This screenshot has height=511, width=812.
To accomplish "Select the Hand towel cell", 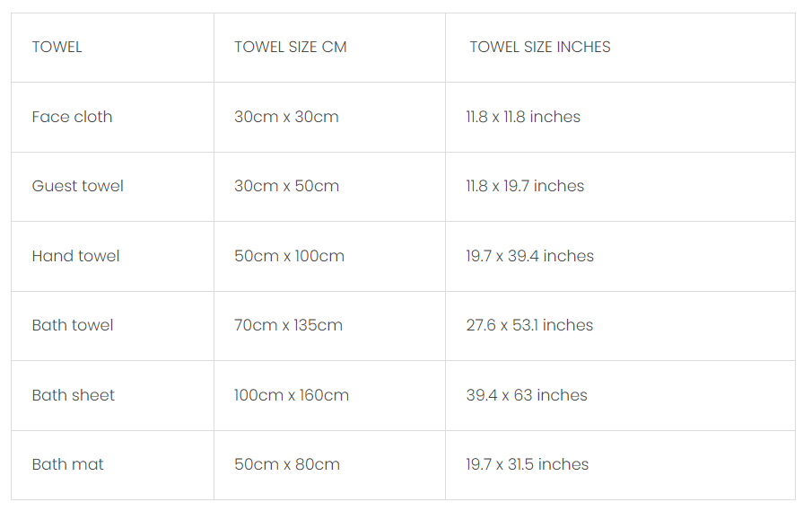I will click(112, 256).
